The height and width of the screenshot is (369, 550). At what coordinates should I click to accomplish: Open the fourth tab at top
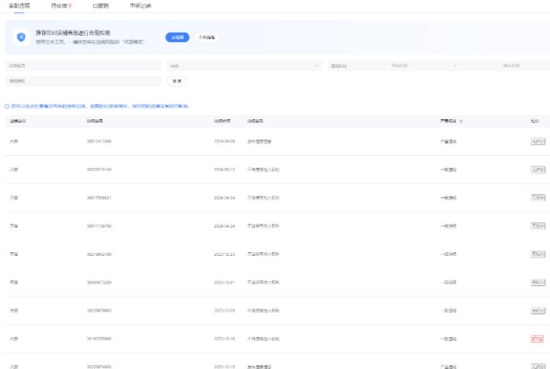140,6
